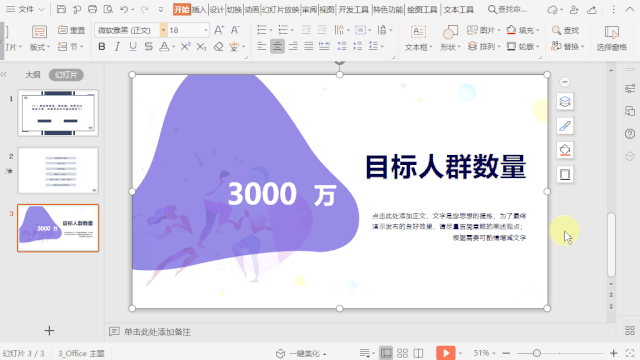Select slide 1 thumbnail
The height and width of the screenshot is (360, 640).
[x=58, y=113]
